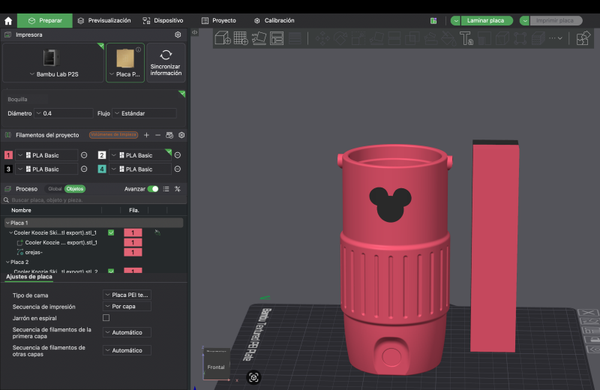Click the process settings list icon

[x=166, y=189]
